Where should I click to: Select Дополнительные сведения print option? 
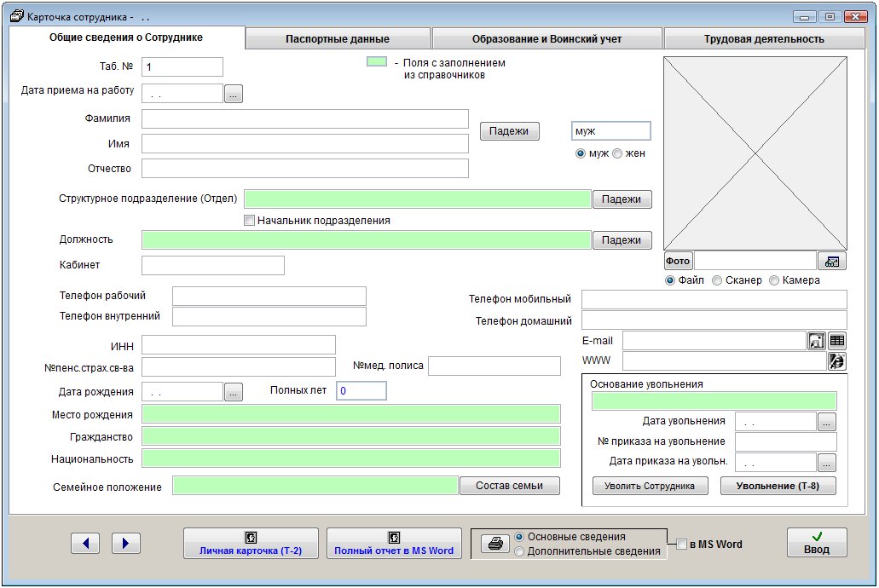click(x=519, y=551)
